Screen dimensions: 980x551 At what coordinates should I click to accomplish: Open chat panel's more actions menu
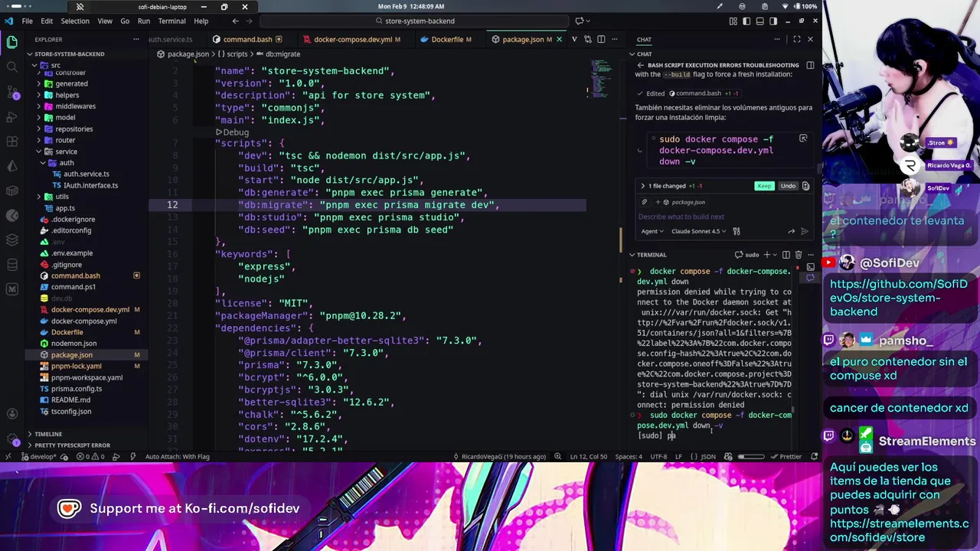coord(776,39)
